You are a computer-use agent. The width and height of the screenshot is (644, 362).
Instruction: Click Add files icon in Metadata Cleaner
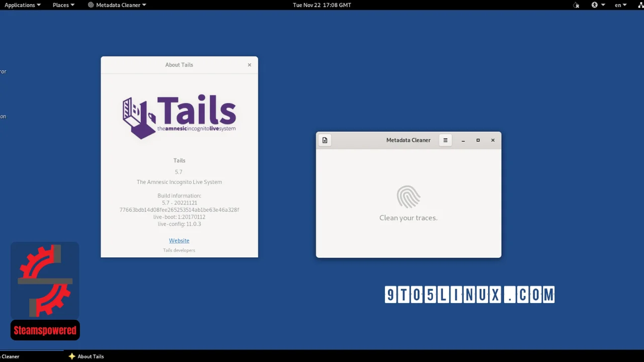coord(325,140)
